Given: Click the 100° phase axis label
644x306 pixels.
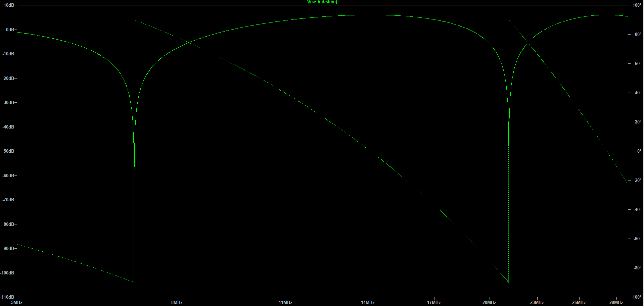Looking at the screenshot, I should pyautogui.click(x=637, y=5).
